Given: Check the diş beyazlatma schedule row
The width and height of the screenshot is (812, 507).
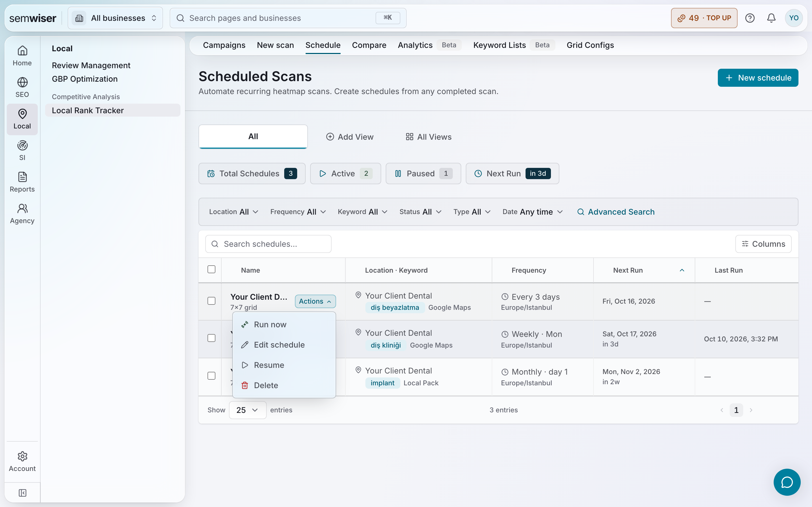Looking at the screenshot, I should pyautogui.click(x=211, y=301).
